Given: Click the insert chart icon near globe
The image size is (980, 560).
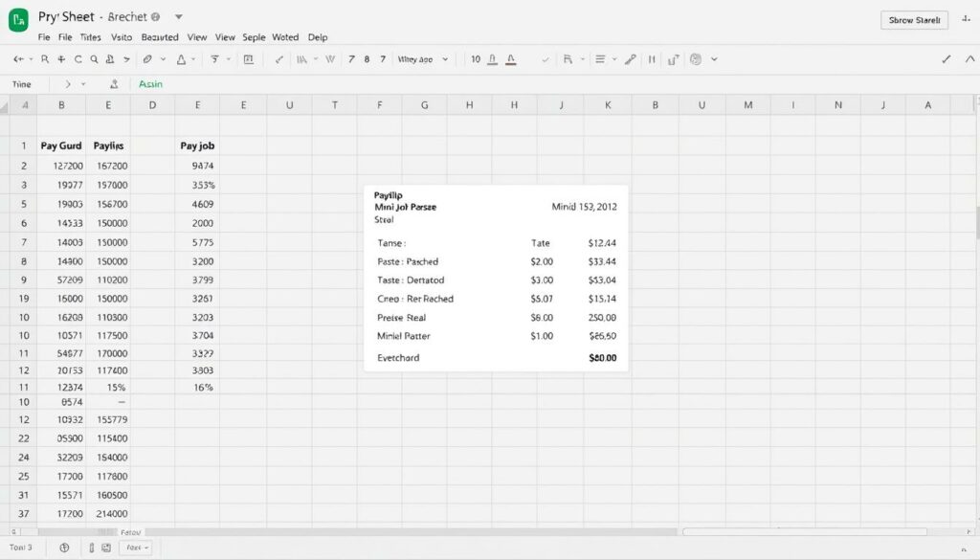Looking at the screenshot, I should (x=673, y=60).
